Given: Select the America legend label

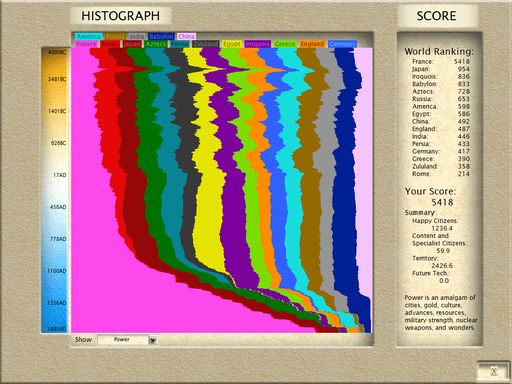Looking at the screenshot, I should 89,36.
